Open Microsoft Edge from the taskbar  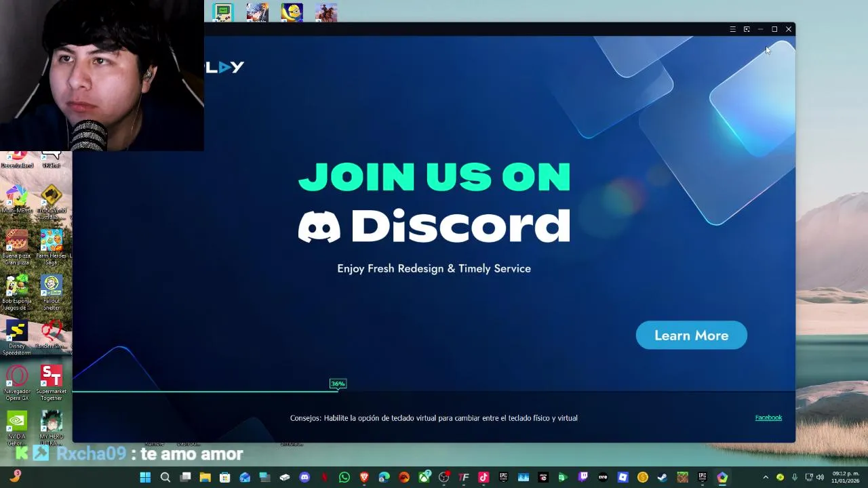click(x=384, y=477)
